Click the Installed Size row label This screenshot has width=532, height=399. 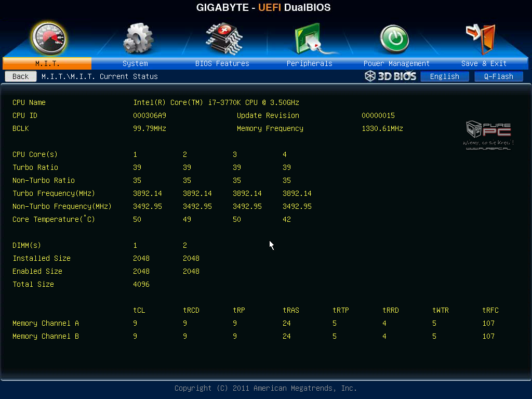[42, 258]
